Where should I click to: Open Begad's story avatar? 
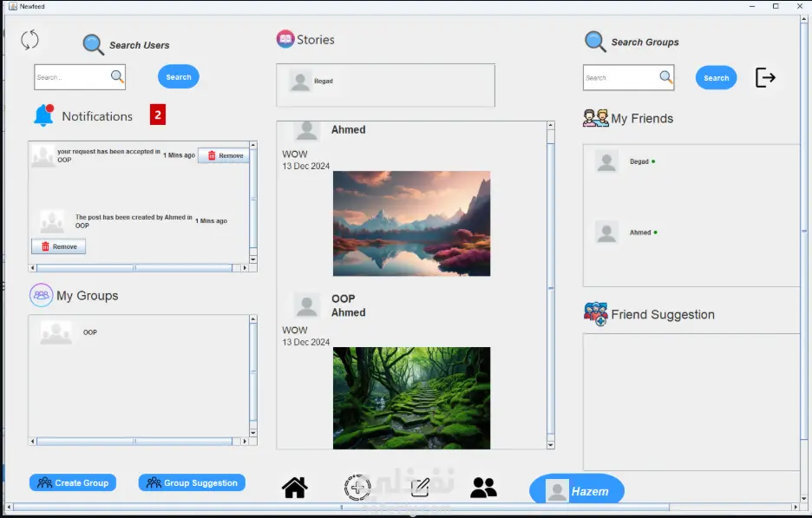(300, 82)
